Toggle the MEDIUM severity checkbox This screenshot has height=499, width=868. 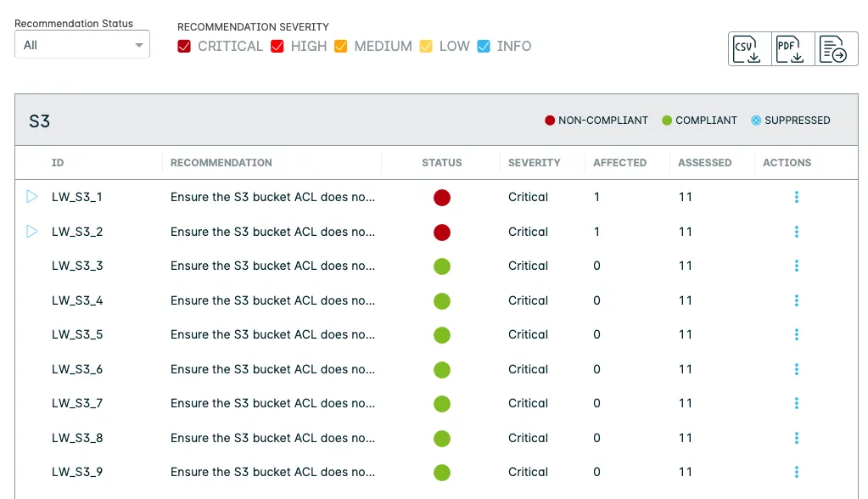coord(341,46)
